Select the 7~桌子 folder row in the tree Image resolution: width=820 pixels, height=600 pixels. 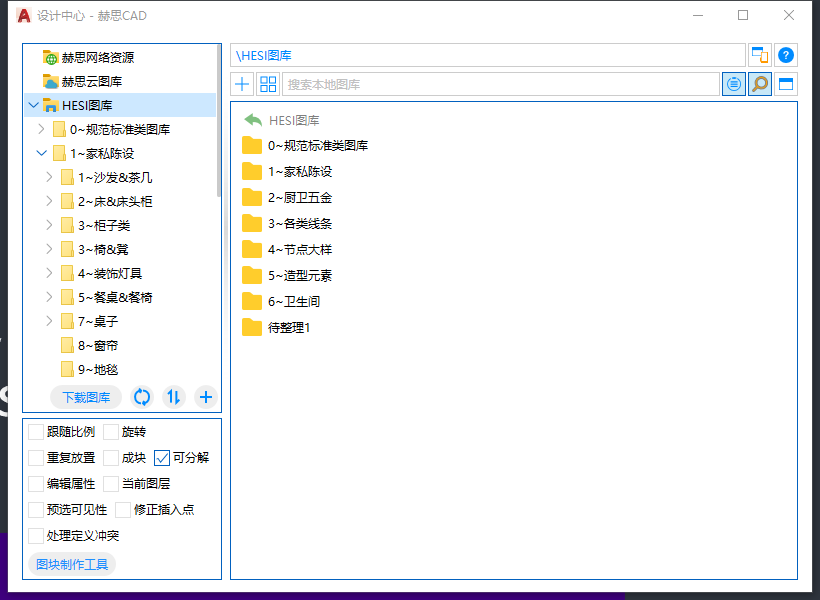(89, 321)
